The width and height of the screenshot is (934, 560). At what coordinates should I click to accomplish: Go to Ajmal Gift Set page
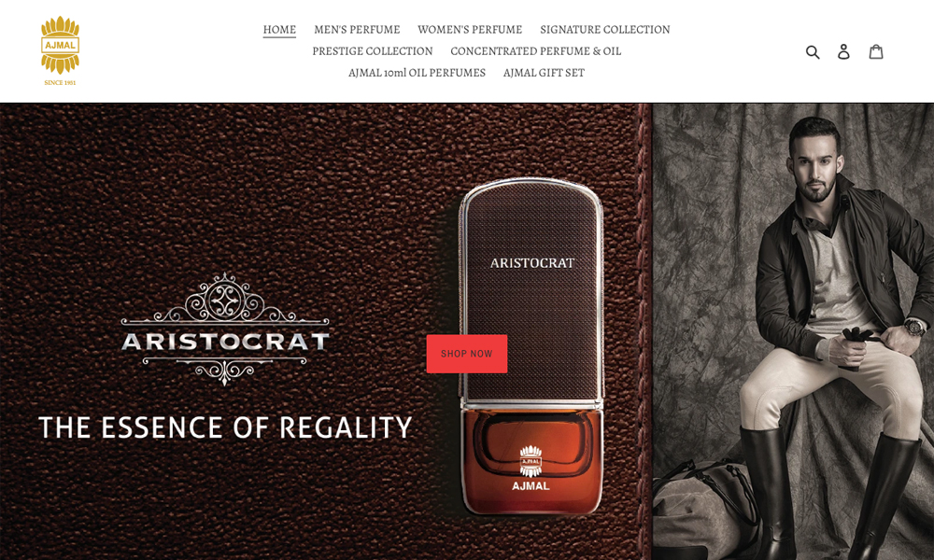(x=544, y=73)
